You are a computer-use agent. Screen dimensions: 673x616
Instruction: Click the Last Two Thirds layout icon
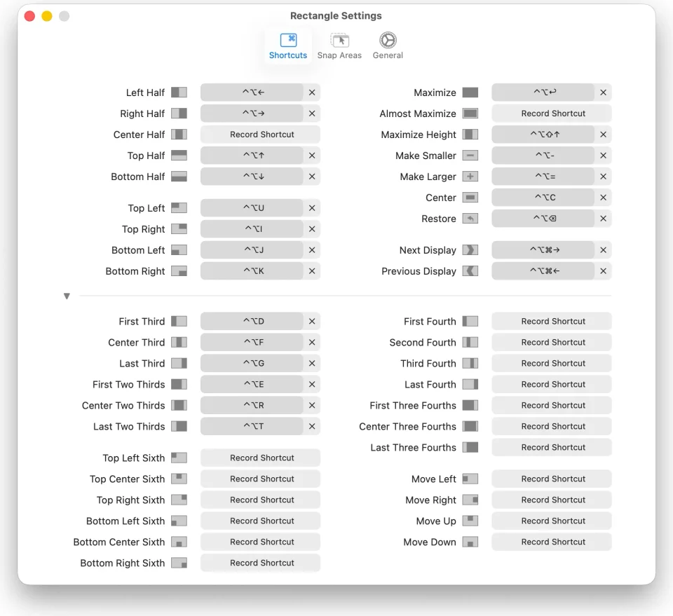pos(179,426)
